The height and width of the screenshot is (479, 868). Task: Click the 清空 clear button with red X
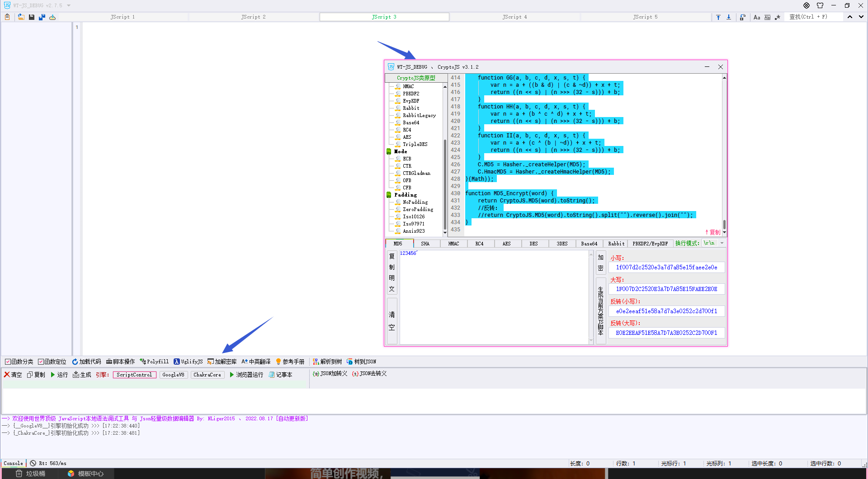(13, 375)
